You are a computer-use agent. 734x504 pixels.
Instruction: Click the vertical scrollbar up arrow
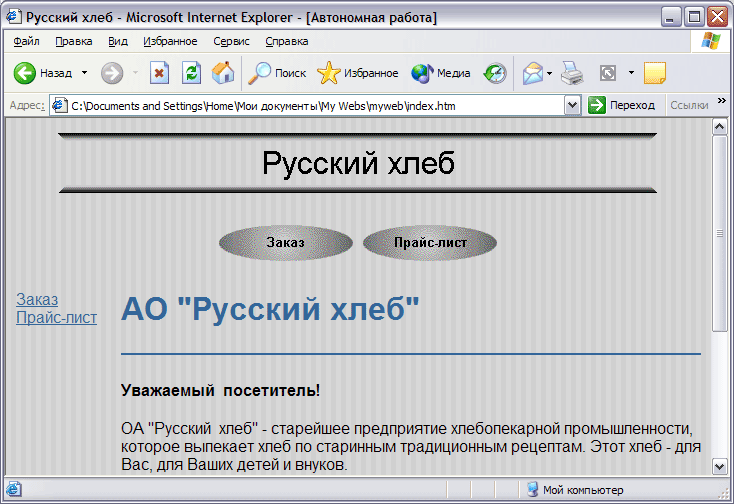click(719, 127)
